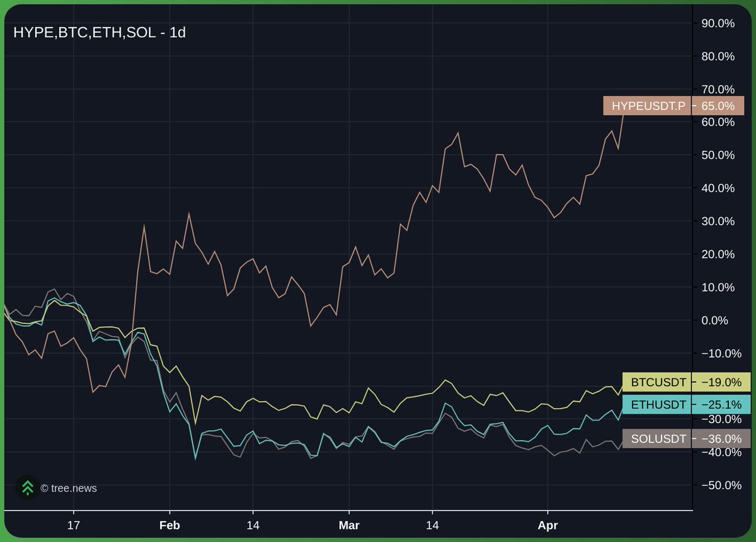Click the −25.1% ETH value tag
756x542 pixels.
click(721, 405)
